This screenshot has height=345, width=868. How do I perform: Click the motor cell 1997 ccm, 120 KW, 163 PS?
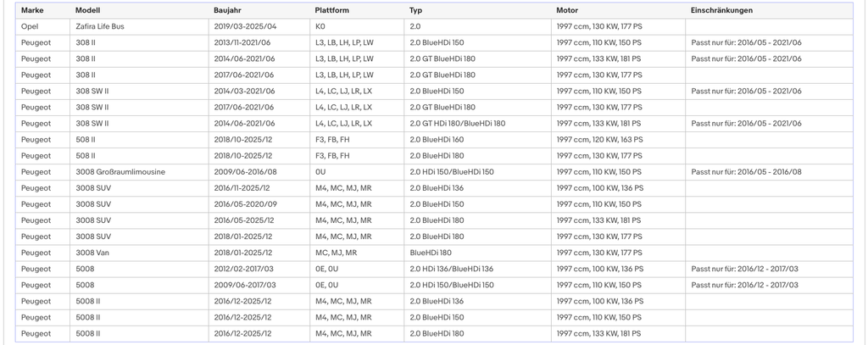click(x=618, y=140)
